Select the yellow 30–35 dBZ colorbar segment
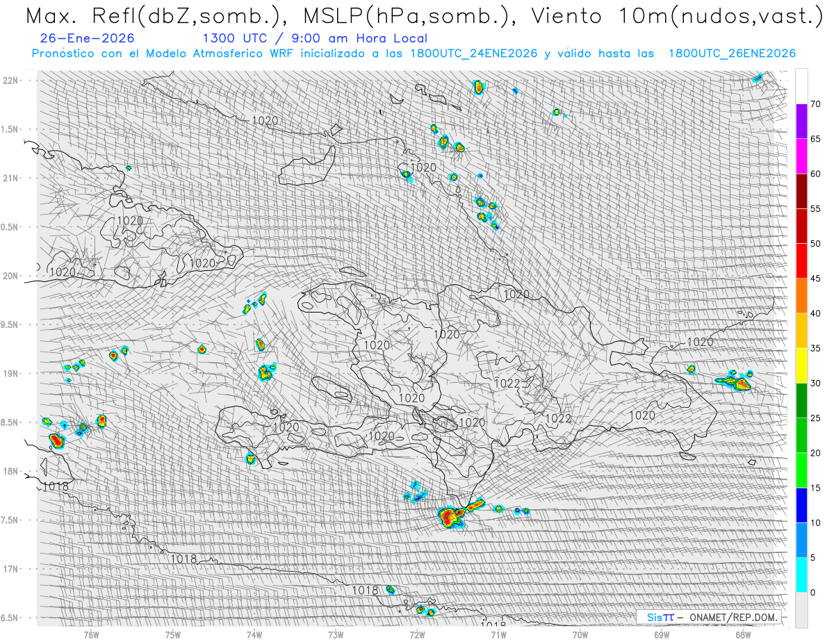Image resolution: width=834 pixels, height=644 pixels. (801, 365)
